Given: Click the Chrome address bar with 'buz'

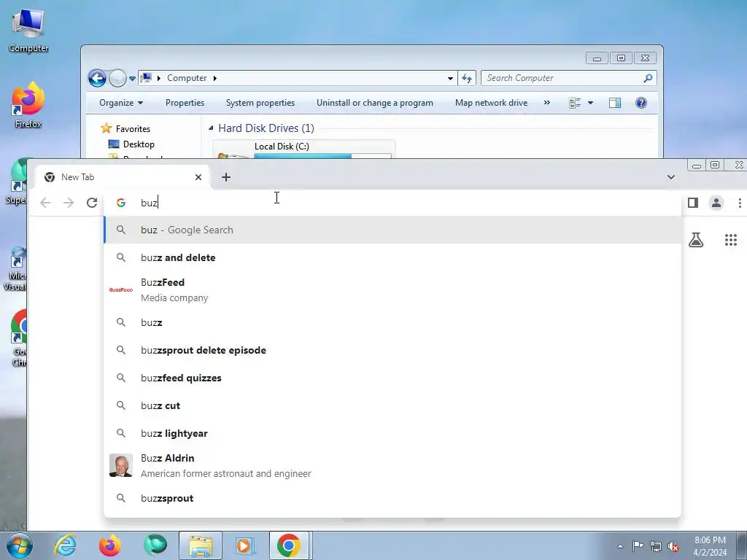Looking at the screenshot, I should click(x=393, y=203).
